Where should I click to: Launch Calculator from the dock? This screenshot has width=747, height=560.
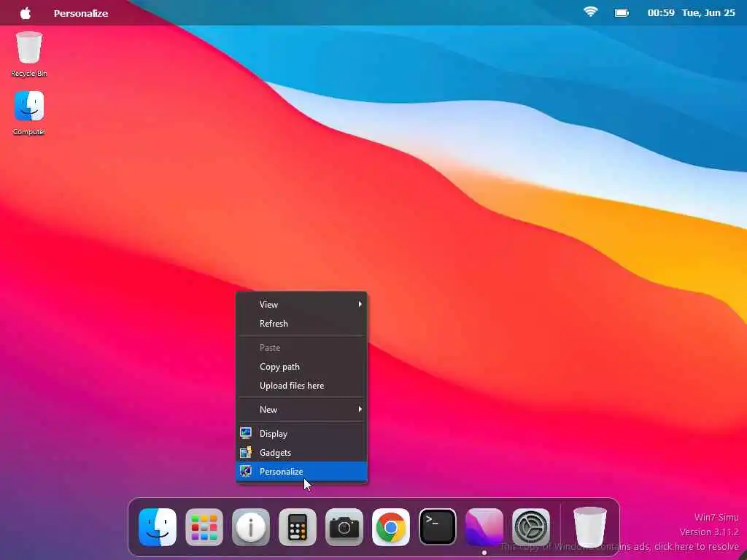tap(298, 527)
